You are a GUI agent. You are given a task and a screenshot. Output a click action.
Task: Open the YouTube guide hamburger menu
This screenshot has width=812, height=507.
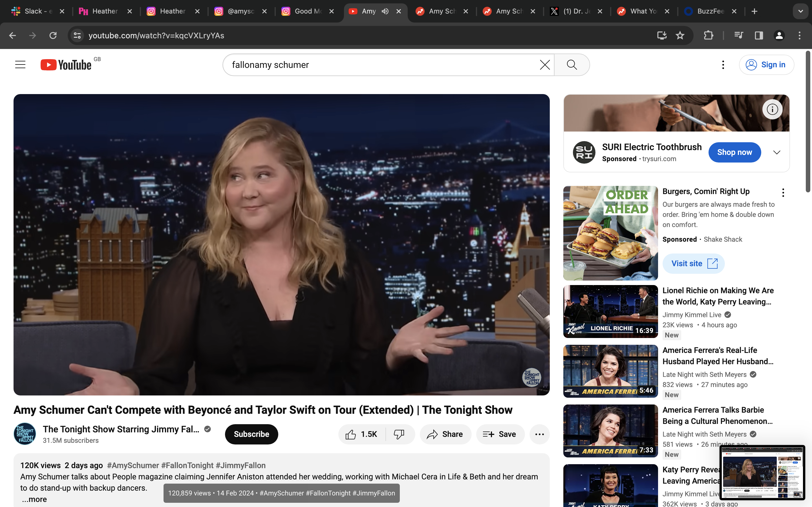(x=20, y=65)
